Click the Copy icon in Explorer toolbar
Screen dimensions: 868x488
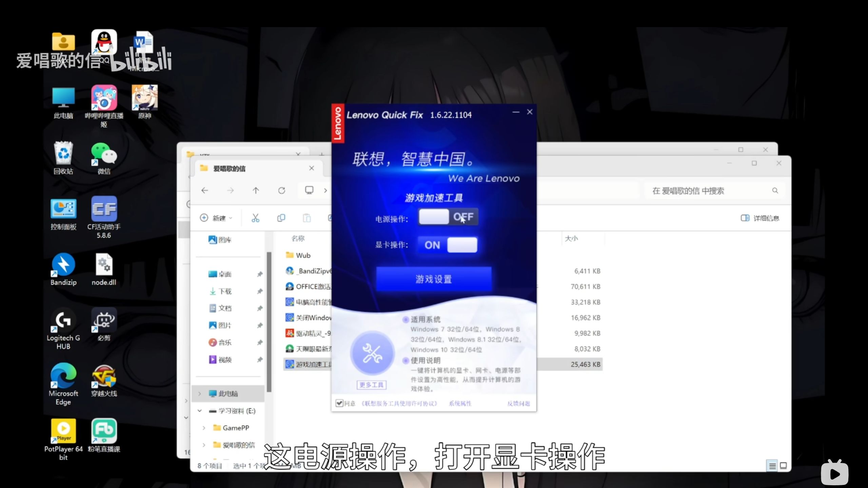pyautogui.click(x=281, y=218)
